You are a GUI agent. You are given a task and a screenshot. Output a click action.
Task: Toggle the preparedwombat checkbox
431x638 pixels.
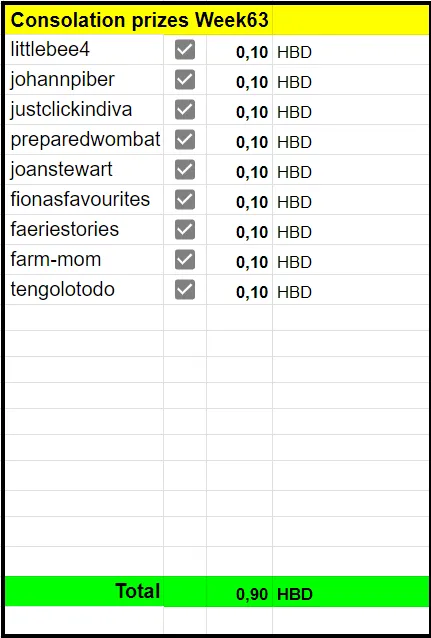point(185,140)
